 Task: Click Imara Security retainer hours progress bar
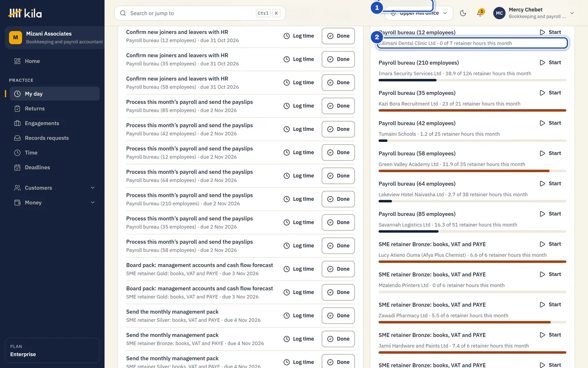pos(472,80)
